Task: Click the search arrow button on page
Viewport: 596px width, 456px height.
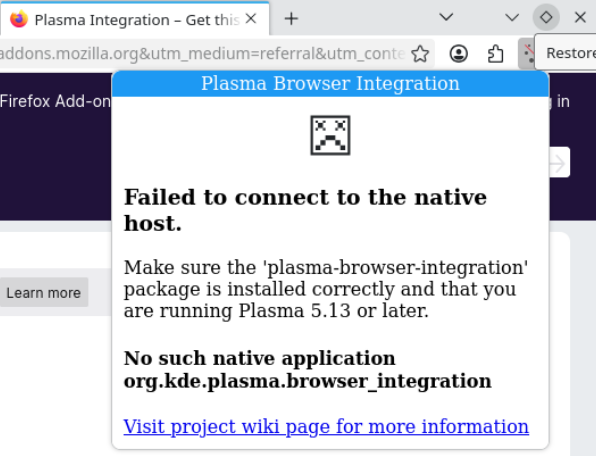Action: click(x=559, y=163)
